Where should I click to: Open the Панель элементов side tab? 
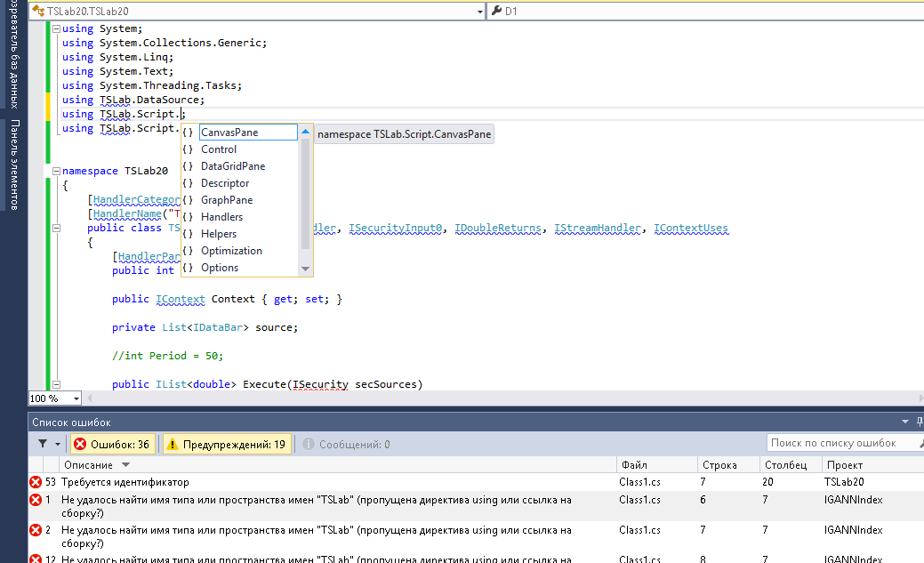pyautogui.click(x=14, y=165)
